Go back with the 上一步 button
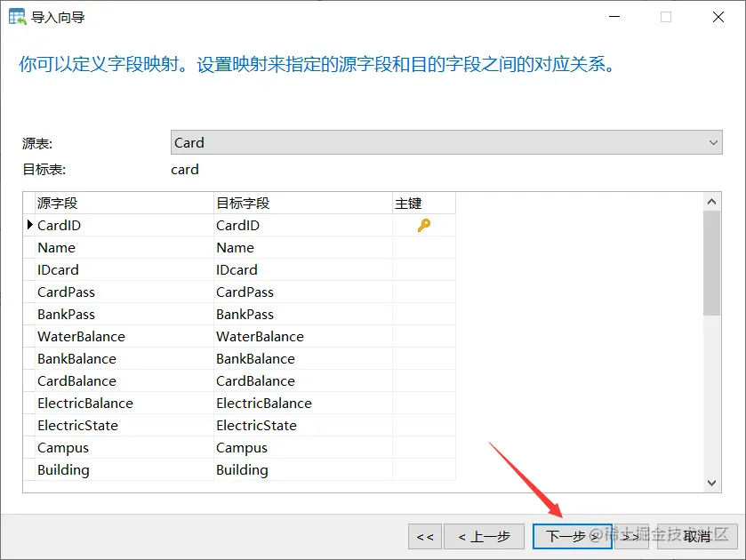Screen dimensions: 746x560 [484, 536]
